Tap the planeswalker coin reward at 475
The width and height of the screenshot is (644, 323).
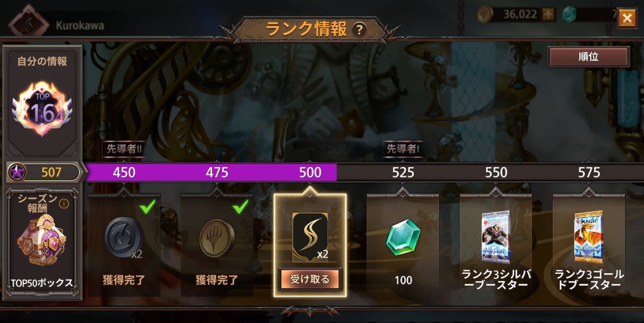click(x=217, y=237)
